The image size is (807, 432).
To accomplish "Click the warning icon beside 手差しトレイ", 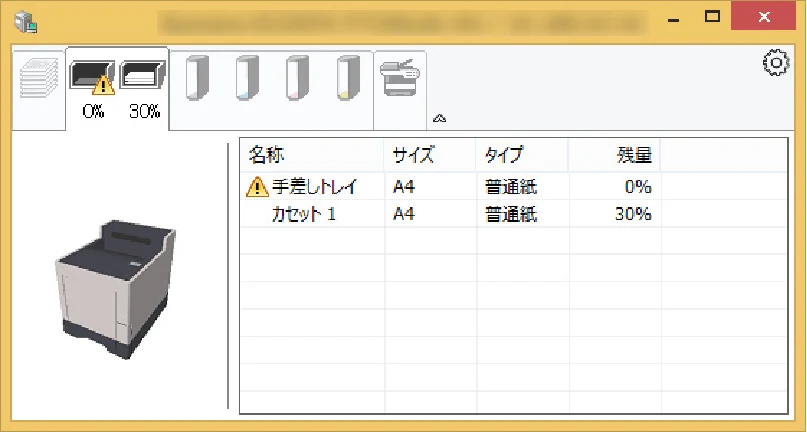I will coord(257,186).
